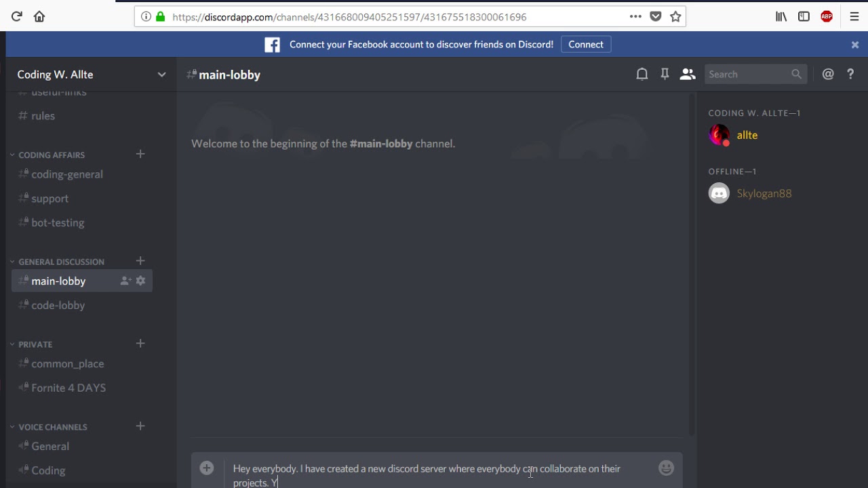Viewport: 868px width, 488px height.
Task: Open the bot-testing channel
Action: pos(82,223)
